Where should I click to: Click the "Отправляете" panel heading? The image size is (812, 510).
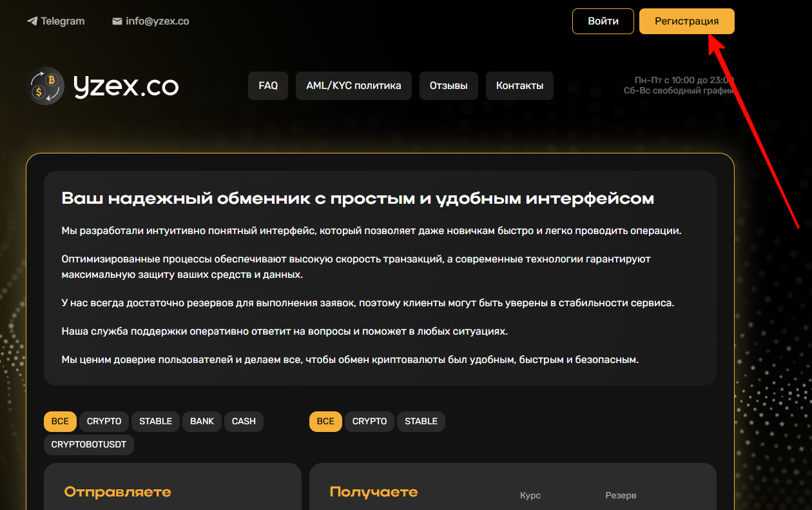118,492
